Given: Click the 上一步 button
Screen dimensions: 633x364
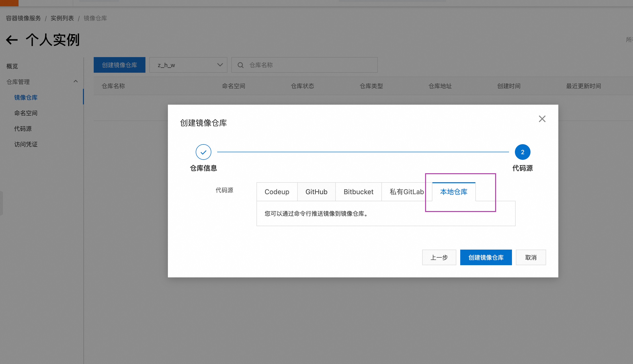Looking at the screenshot, I should (x=439, y=257).
